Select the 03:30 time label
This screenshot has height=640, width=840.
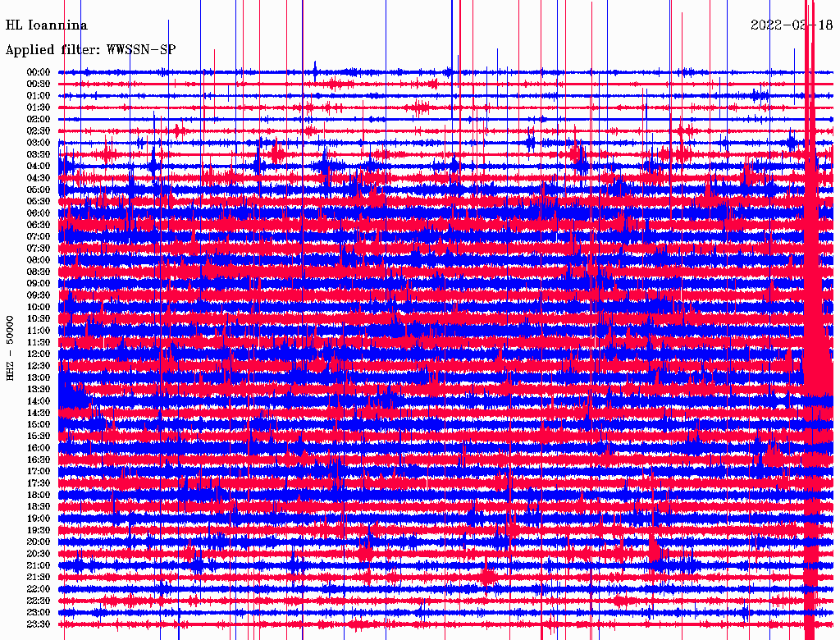click(39, 154)
